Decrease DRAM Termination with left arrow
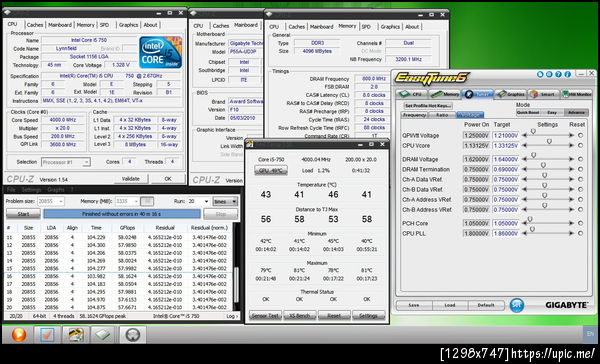 pyautogui.click(x=525, y=169)
